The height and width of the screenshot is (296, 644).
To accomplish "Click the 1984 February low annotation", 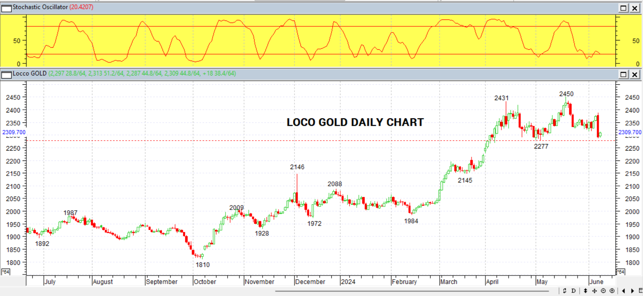I will click(411, 221).
